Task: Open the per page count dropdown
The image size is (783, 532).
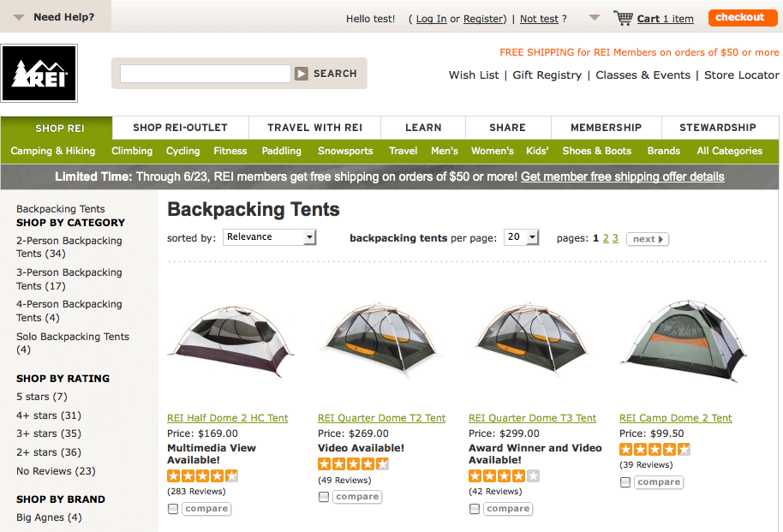Action: (522, 237)
